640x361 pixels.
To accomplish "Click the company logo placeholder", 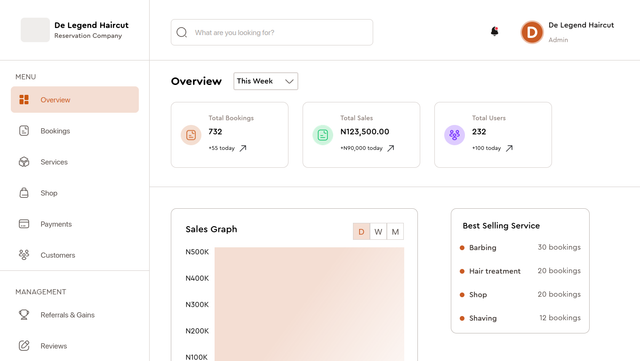I will click(35, 30).
